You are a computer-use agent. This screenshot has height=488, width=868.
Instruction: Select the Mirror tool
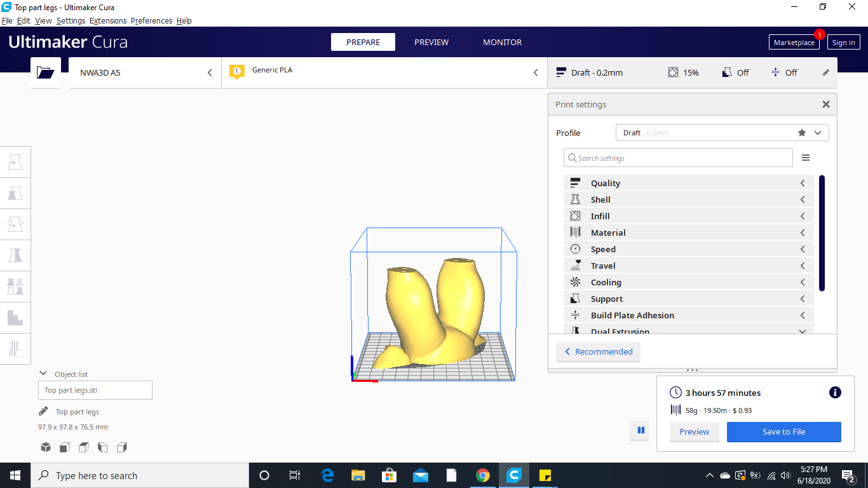pos(15,255)
